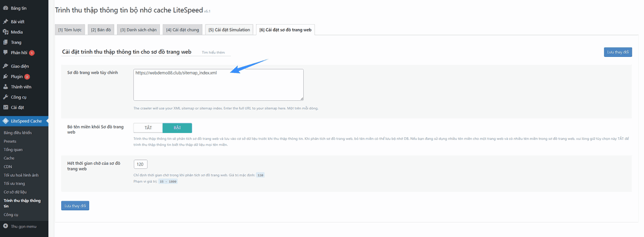Click the custom sitemap URL textarea
The image size is (644, 237).
point(218,85)
